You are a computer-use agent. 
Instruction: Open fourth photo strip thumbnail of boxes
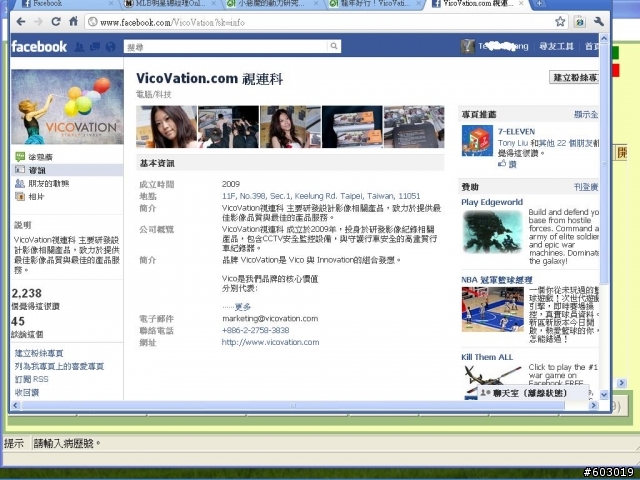[352, 127]
